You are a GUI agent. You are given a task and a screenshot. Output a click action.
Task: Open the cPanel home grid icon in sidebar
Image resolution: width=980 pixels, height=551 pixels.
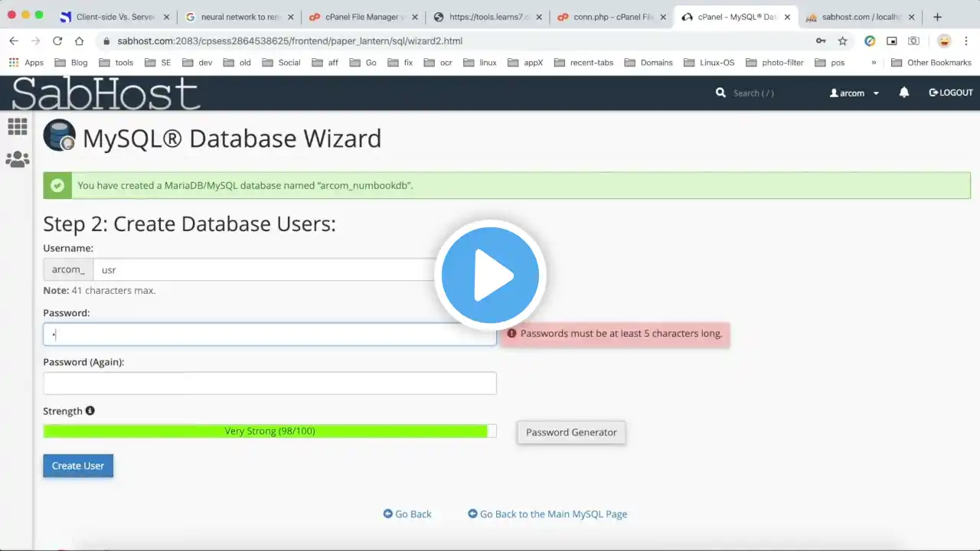[17, 126]
